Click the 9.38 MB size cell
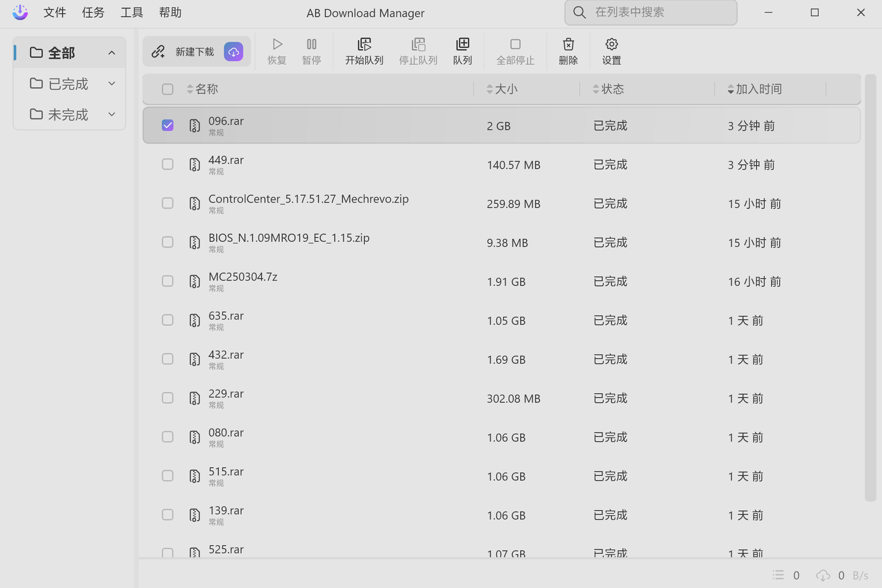 click(507, 243)
